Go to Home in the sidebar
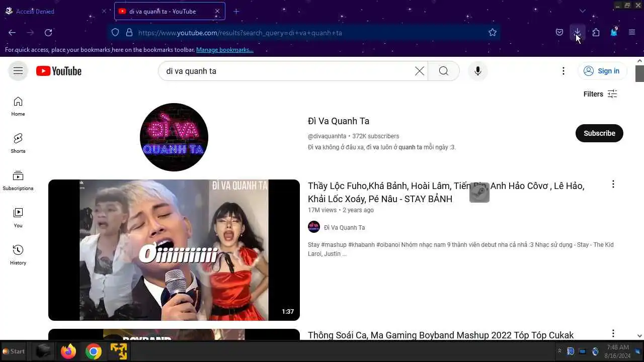Screen dimensions: 644x362 pos(18,106)
